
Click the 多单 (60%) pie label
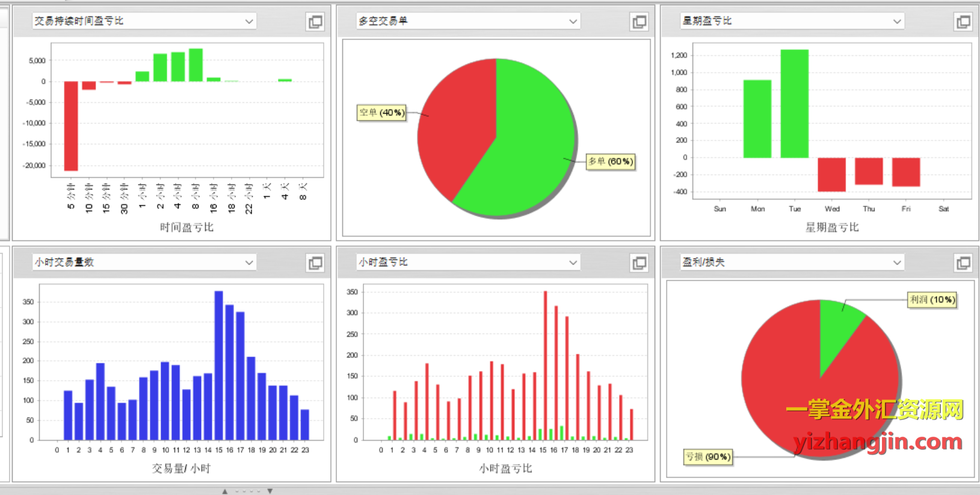coord(610,161)
